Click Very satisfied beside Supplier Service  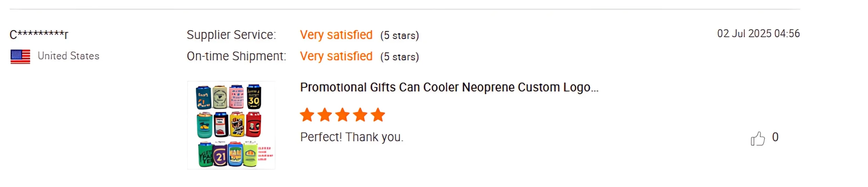336,35
